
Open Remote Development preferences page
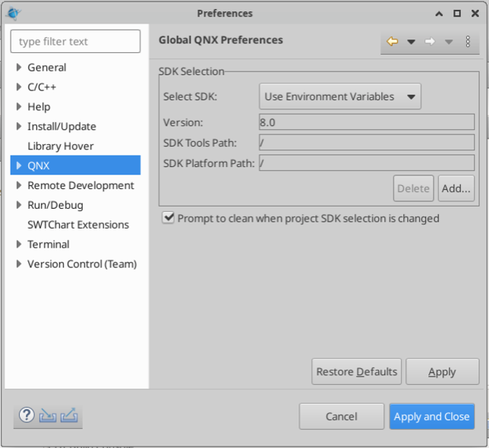pos(80,185)
